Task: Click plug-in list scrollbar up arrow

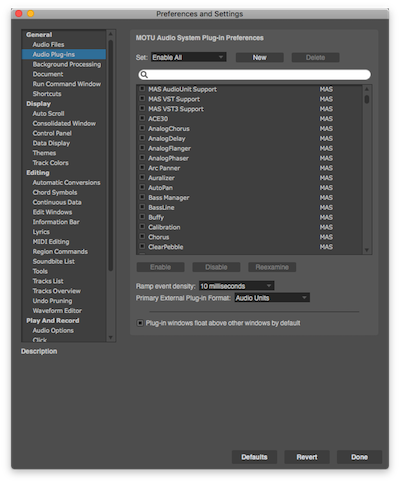Action: [x=367, y=89]
